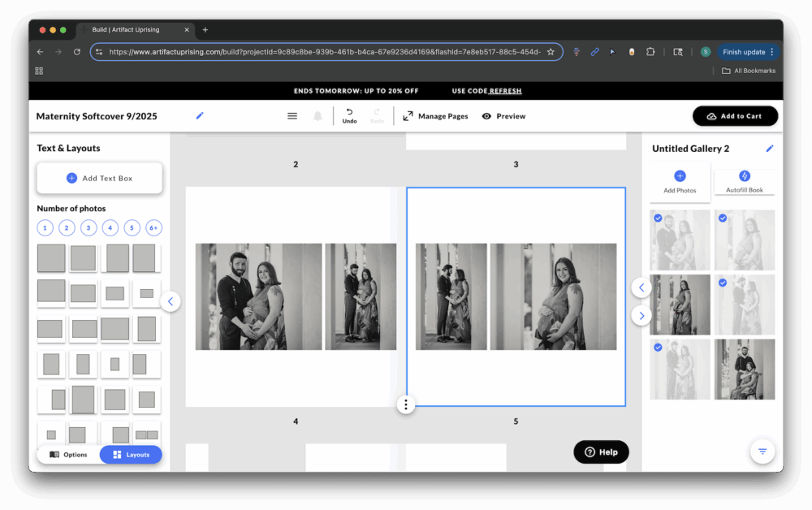The height and width of the screenshot is (510, 812).
Task: Click Finish update button
Action: coord(744,52)
